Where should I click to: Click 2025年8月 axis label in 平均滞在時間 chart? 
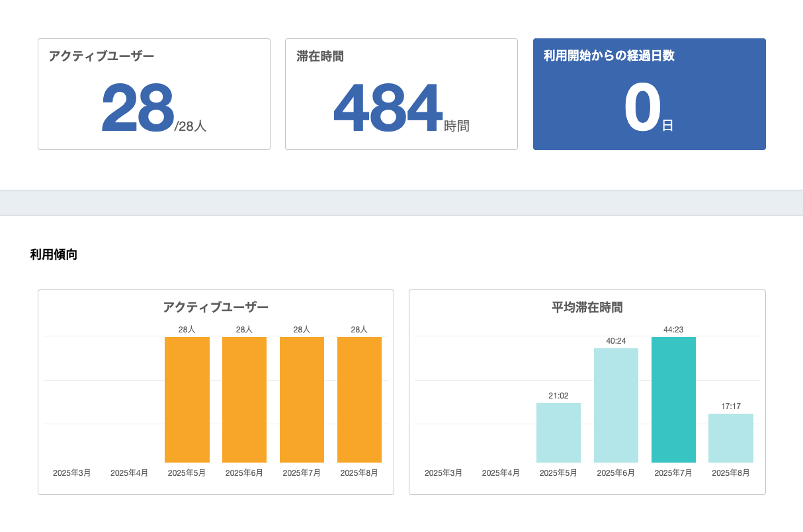pos(731,473)
